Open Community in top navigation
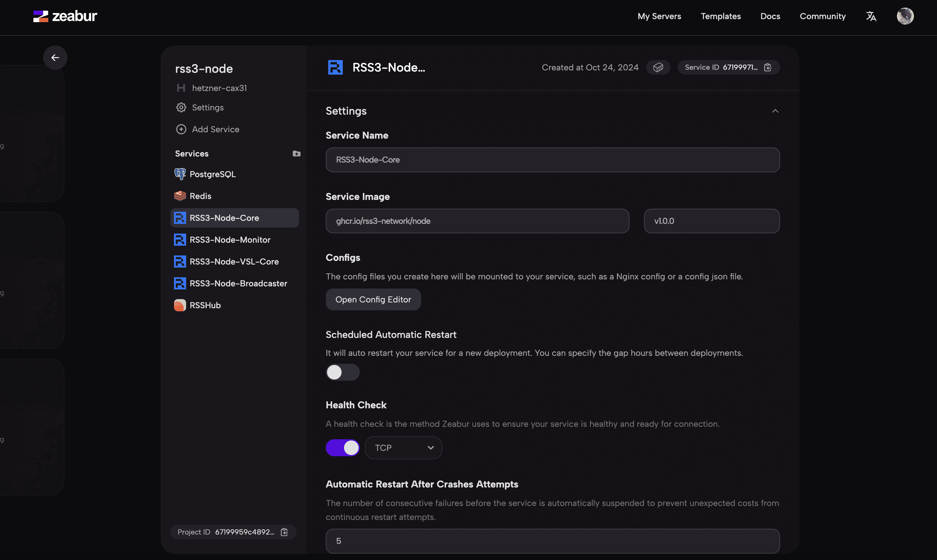 (x=823, y=16)
